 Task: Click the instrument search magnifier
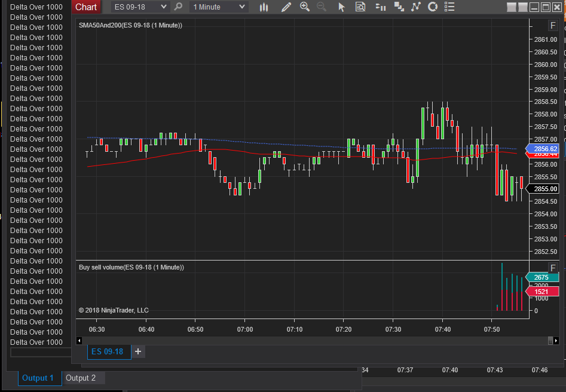coord(178,7)
